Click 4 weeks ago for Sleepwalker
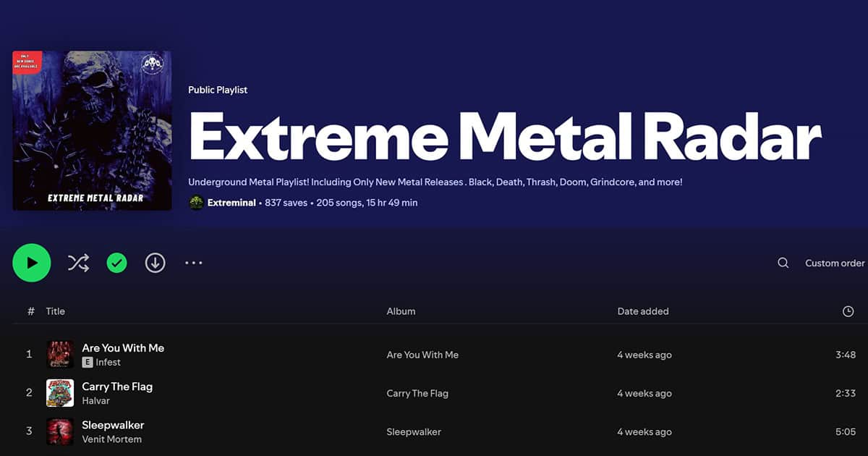 click(644, 431)
